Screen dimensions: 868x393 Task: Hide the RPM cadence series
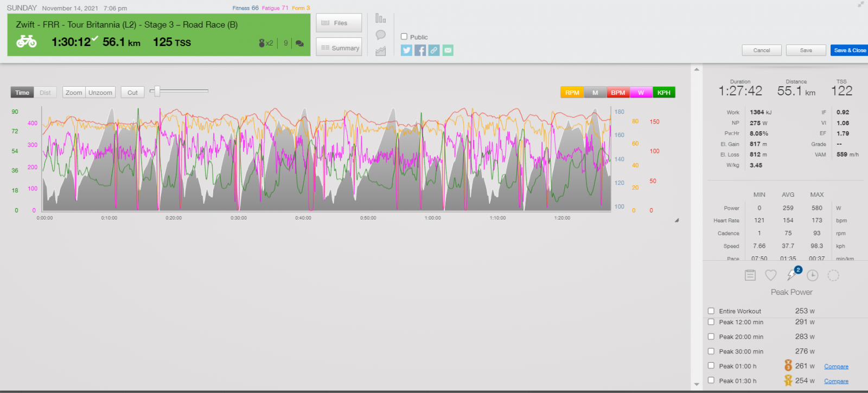click(x=572, y=93)
